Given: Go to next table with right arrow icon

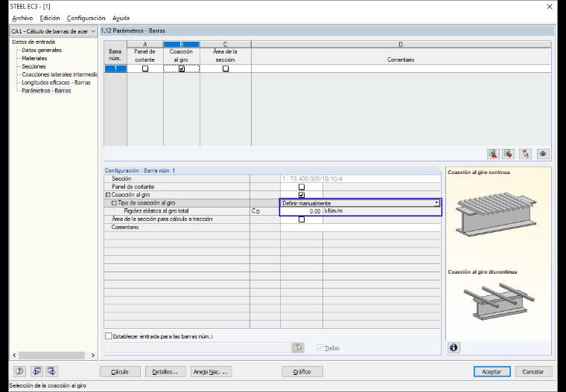Looking at the screenshot, I should point(51,371).
